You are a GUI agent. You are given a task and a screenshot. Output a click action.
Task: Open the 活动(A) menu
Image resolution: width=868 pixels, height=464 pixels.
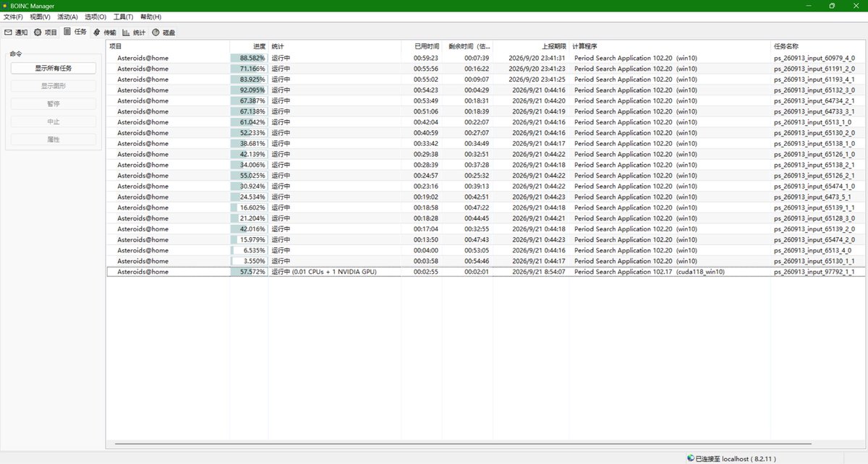[68, 17]
